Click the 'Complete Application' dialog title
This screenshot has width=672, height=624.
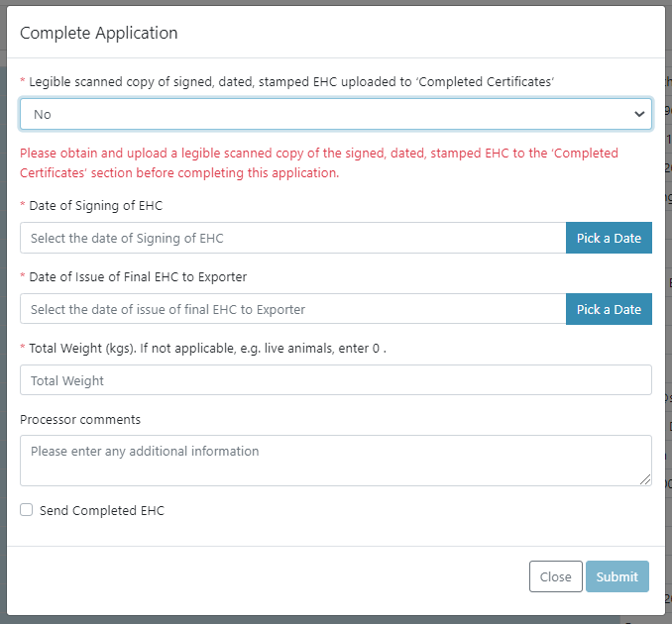[99, 33]
